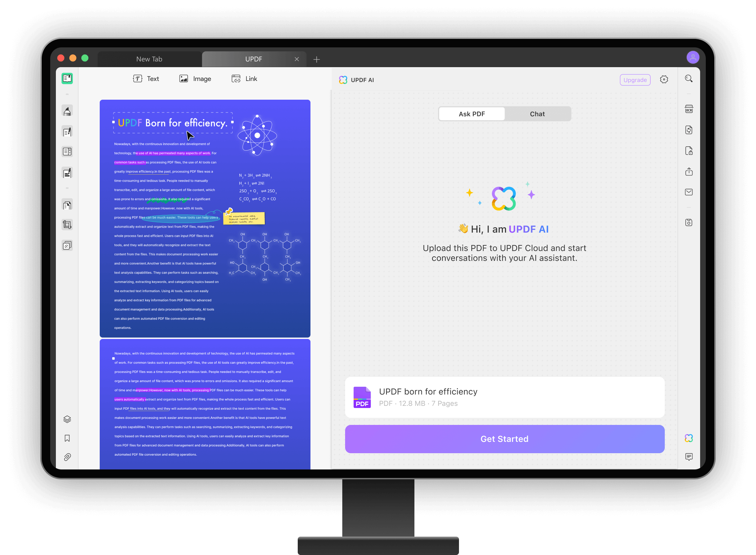Screen dimensions: 756x555
Task: Toggle the search icon in right panel
Action: pos(688,78)
